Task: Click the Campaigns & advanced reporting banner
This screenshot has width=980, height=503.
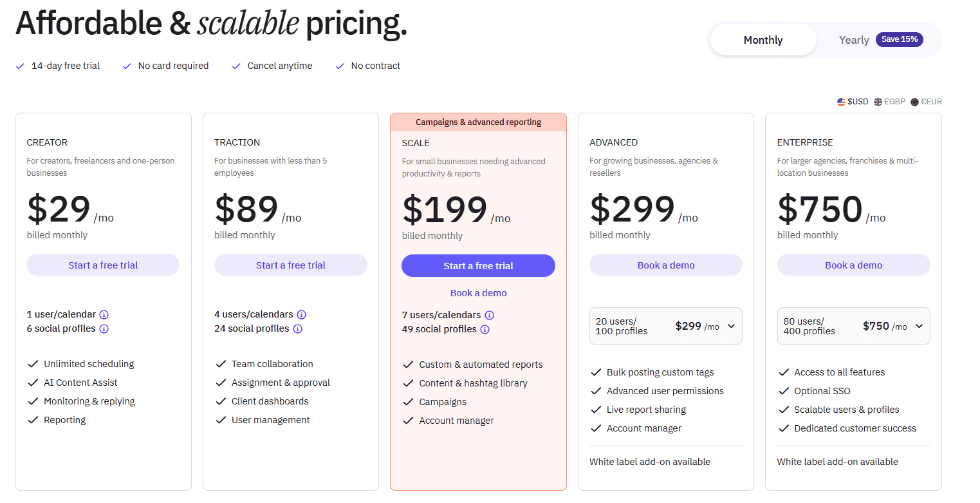Action: point(478,121)
